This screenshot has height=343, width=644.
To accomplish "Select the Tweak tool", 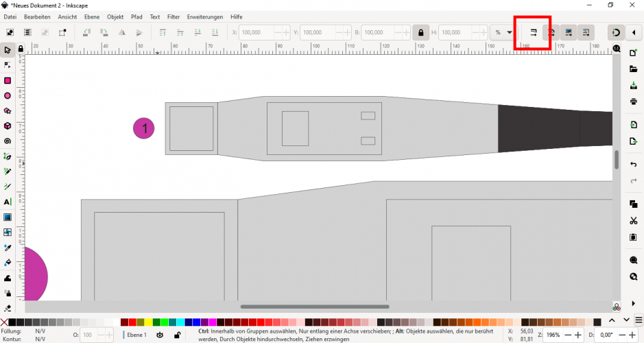I will [x=8, y=278].
